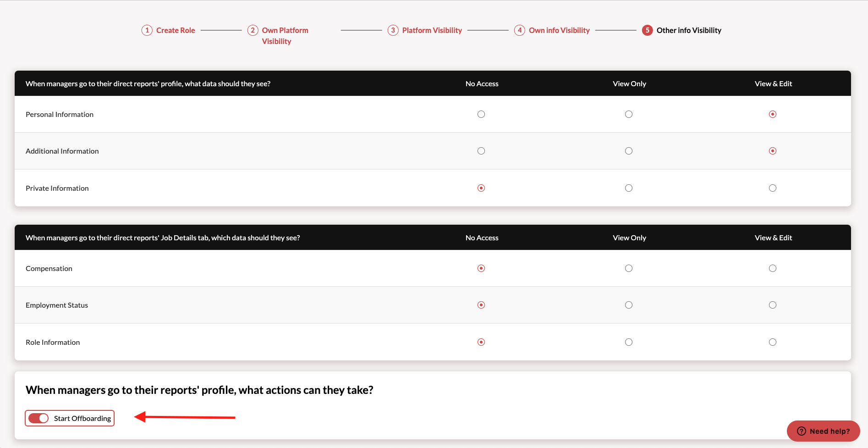868x448 pixels.
Task: Disable the Start Offboarding toggle
Action: 38,418
